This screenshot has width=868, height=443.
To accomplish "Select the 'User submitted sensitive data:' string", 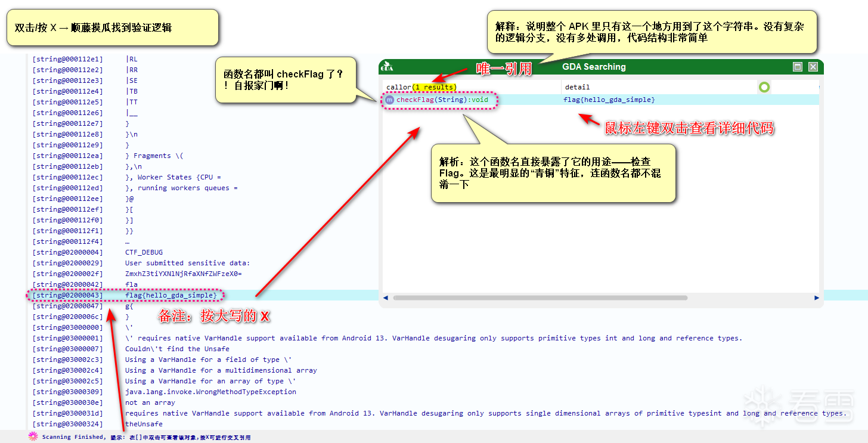I will (x=188, y=263).
